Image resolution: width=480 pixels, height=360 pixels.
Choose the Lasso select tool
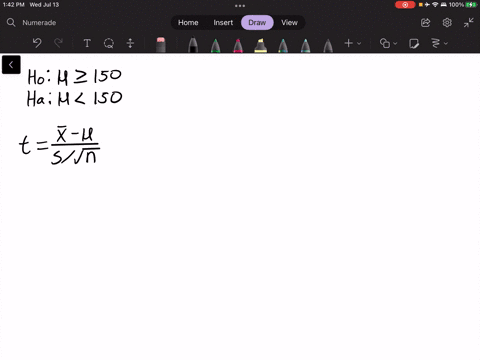pos(109,43)
